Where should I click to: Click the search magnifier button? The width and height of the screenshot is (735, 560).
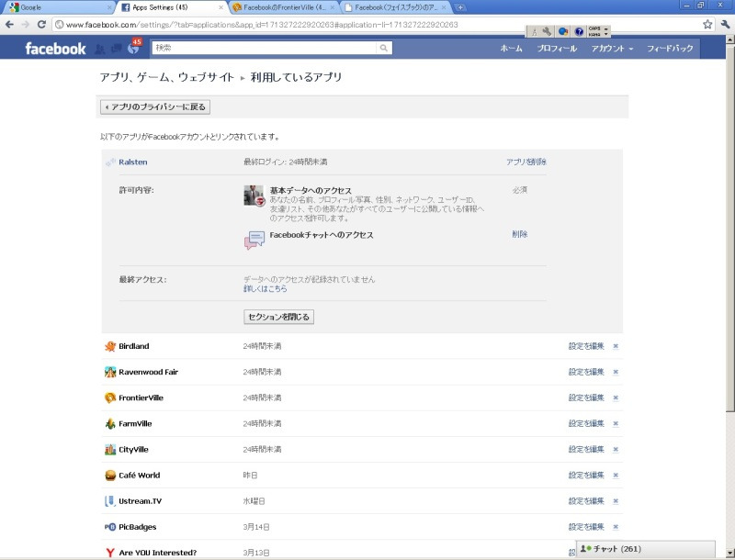(x=383, y=48)
